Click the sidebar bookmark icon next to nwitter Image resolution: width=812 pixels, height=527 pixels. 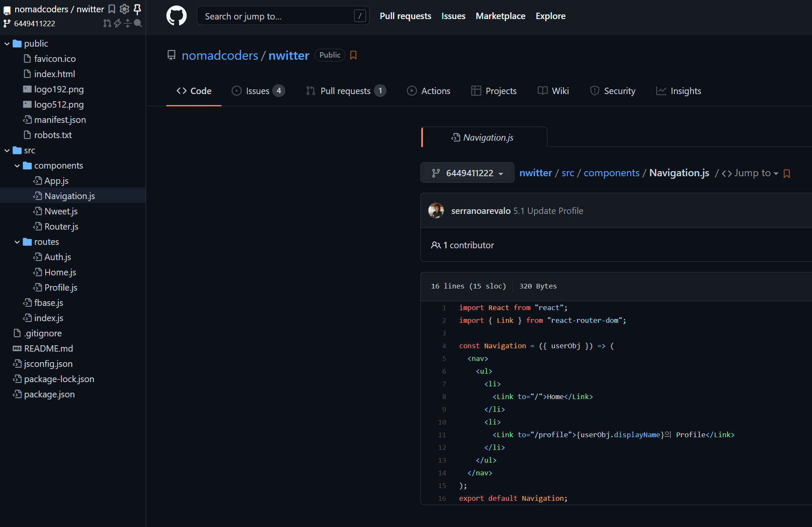[112, 9]
